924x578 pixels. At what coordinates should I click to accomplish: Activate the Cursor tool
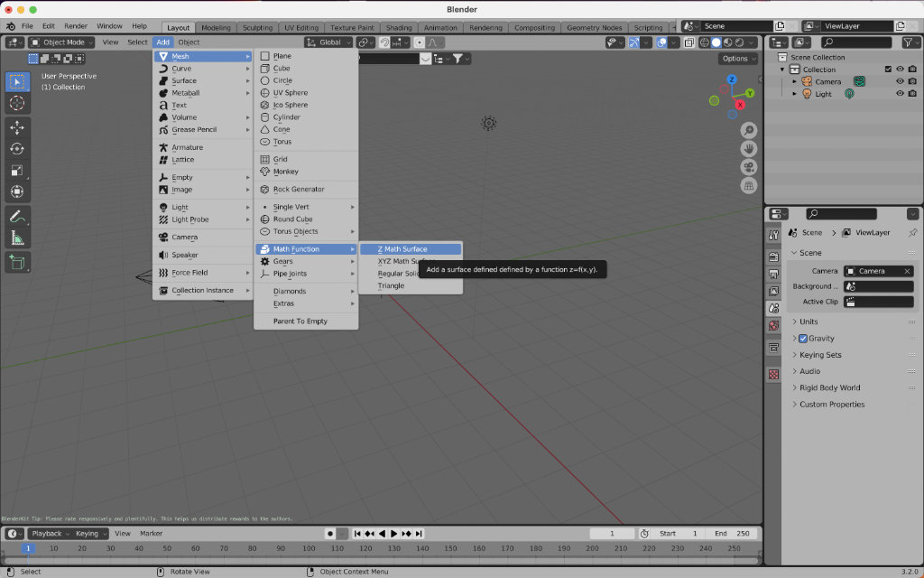tap(17, 103)
